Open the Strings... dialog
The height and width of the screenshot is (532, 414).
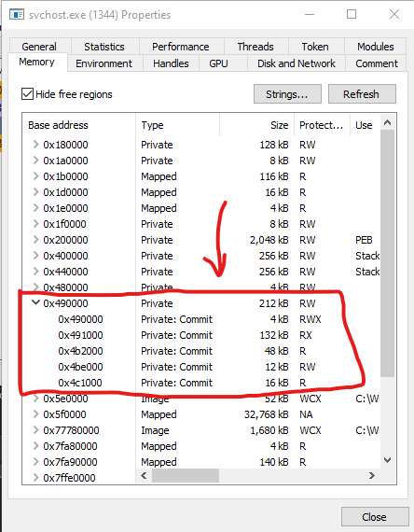click(x=287, y=94)
